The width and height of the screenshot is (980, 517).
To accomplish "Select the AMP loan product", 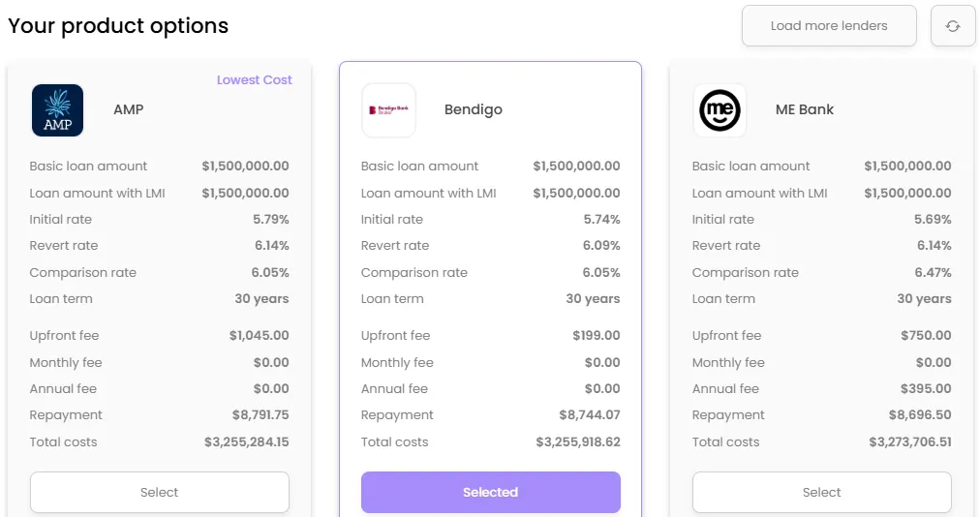I will click(160, 492).
